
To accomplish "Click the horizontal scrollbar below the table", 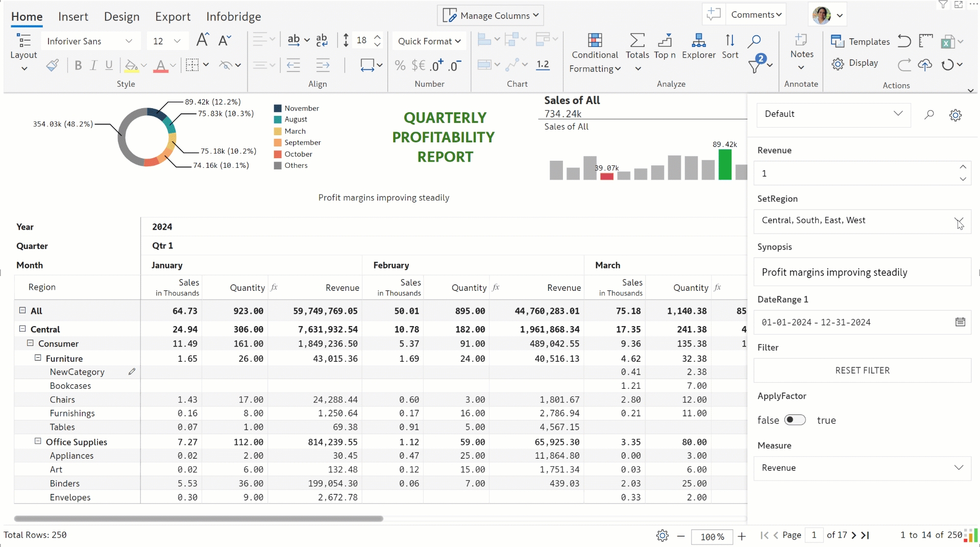I will click(x=199, y=518).
